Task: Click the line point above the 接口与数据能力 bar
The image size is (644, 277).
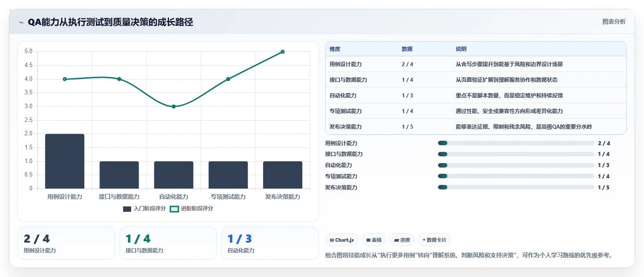Action: point(119,79)
